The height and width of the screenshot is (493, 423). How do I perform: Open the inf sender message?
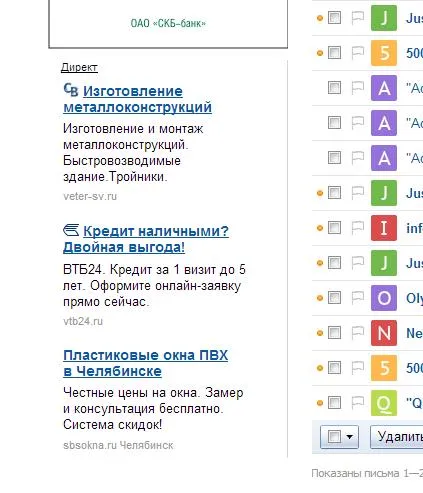point(414,228)
